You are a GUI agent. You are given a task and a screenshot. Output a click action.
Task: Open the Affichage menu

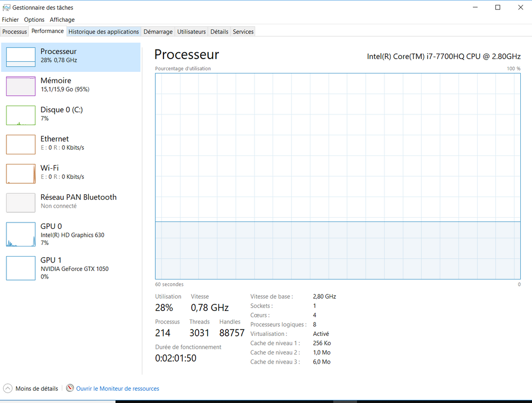click(62, 20)
